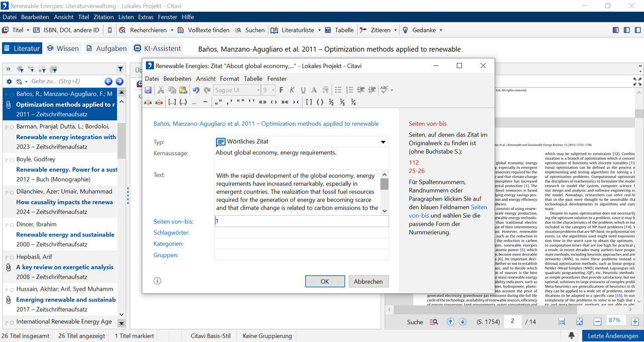Insert bulleted list in quotation text
The image size is (644, 342).
pyautogui.click(x=338, y=90)
